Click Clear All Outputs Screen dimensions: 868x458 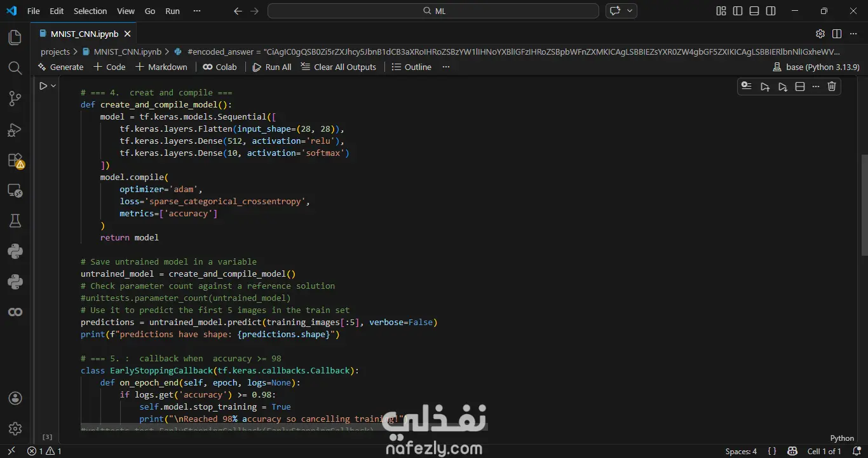pyautogui.click(x=339, y=67)
